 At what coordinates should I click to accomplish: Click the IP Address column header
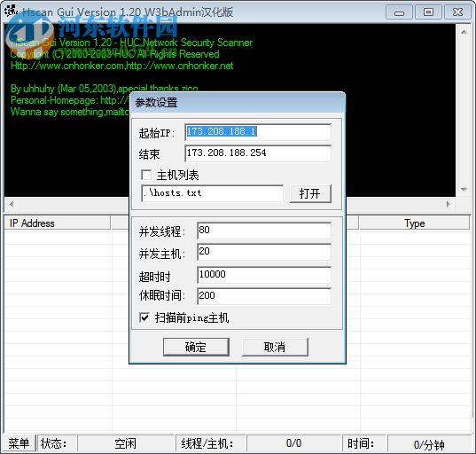pos(58,223)
